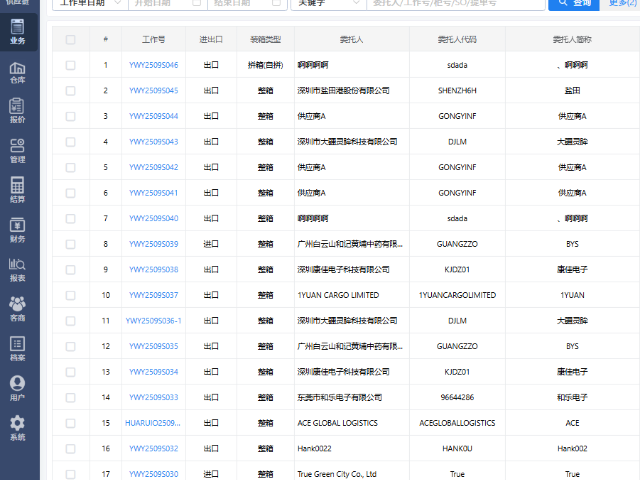Go to the 管理 (Management) sidebar icon

[x=18, y=150]
